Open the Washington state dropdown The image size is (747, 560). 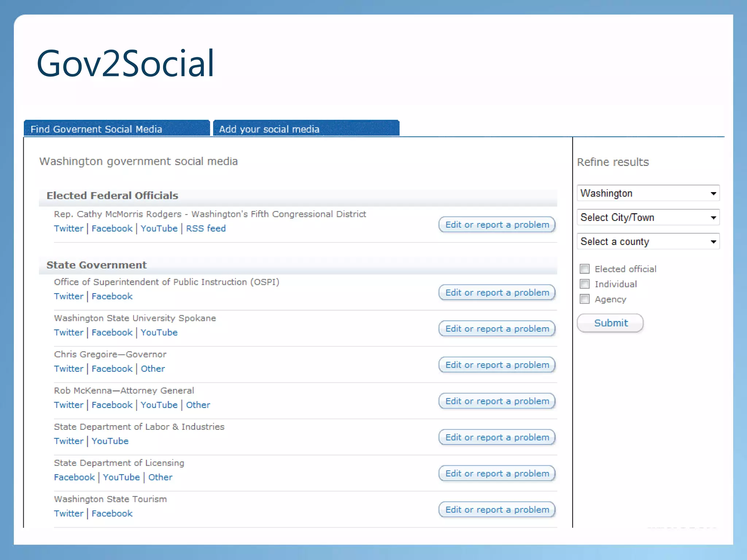pos(648,193)
